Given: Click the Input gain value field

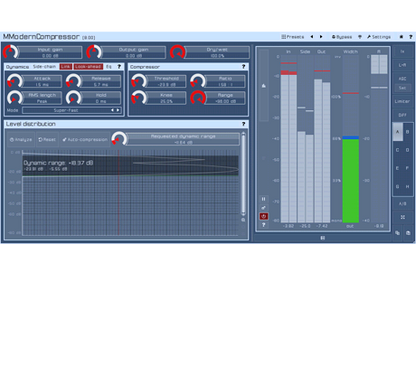Looking at the screenshot, I should point(50,52).
